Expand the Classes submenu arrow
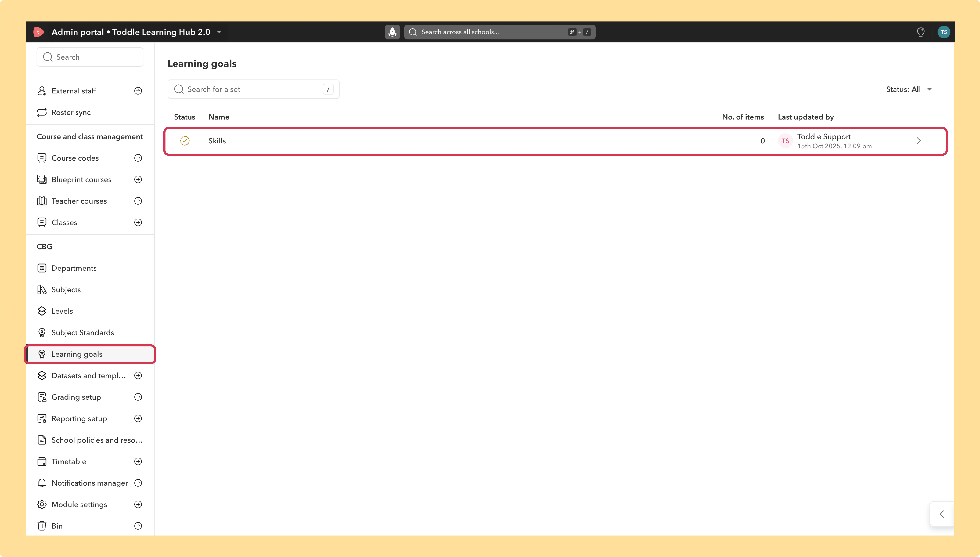The height and width of the screenshot is (557, 980). tap(138, 222)
